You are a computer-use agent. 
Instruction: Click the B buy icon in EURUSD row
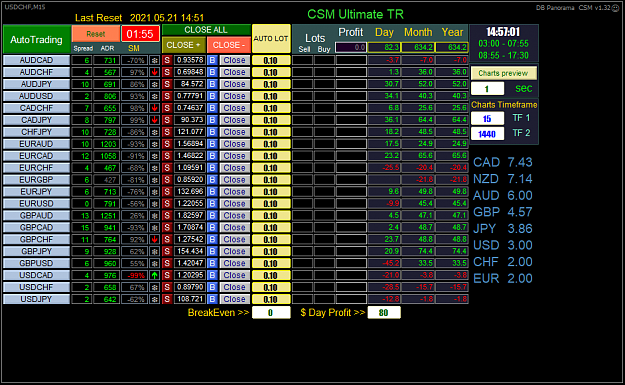[212, 204]
